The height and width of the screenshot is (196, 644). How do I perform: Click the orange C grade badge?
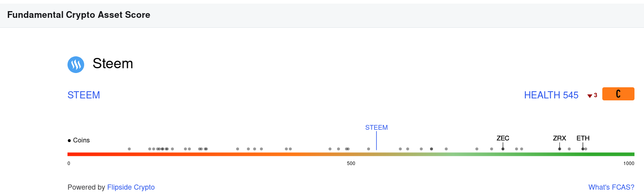tap(618, 94)
